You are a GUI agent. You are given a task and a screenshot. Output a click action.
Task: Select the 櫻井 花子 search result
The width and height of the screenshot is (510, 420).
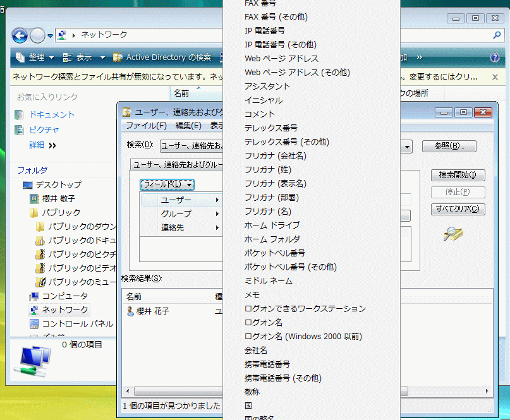click(x=152, y=311)
